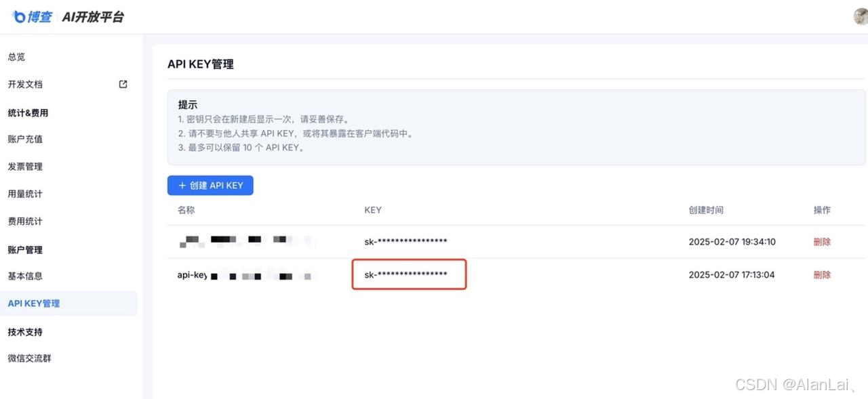
Task: Select the highlighted masked key value
Action: click(x=409, y=274)
